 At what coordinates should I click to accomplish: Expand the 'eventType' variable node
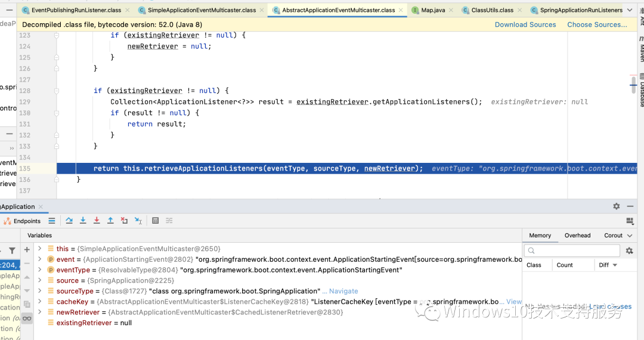[40, 270]
